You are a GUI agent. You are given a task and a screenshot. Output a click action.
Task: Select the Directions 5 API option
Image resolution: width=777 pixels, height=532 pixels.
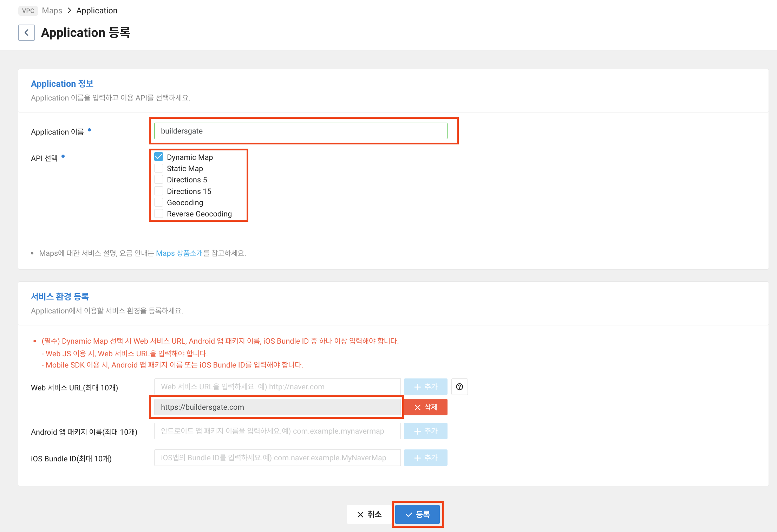[158, 179]
